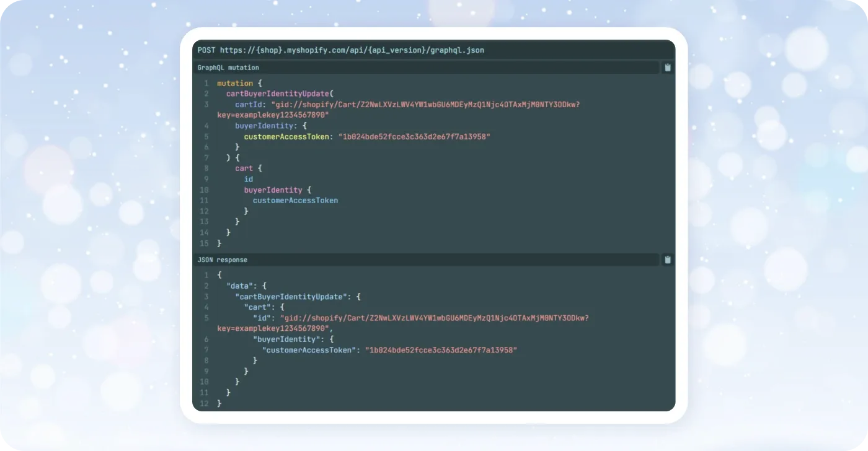
Task: Click the id field on mutation line 9
Action: tap(248, 180)
